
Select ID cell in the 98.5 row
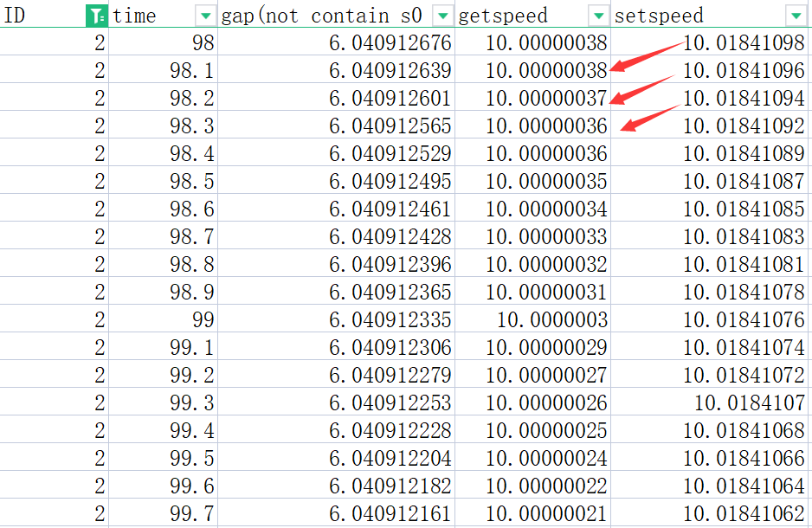[54, 181]
